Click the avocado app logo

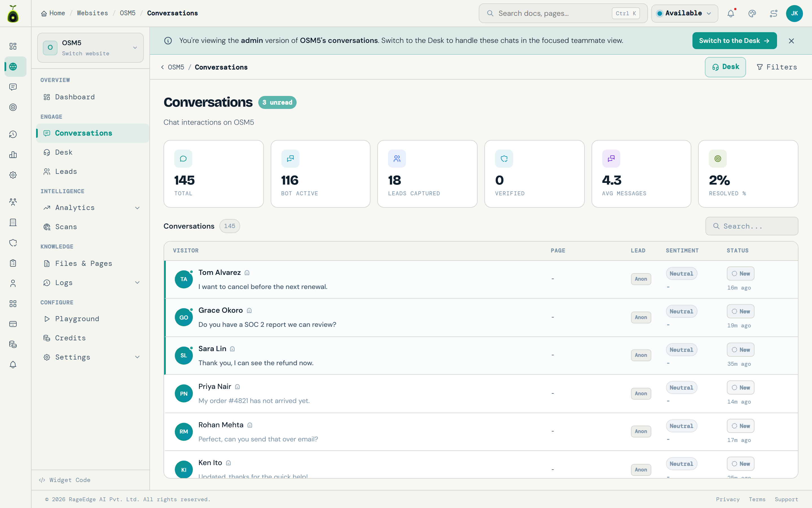pyautogui.click(x=13, y=14)
